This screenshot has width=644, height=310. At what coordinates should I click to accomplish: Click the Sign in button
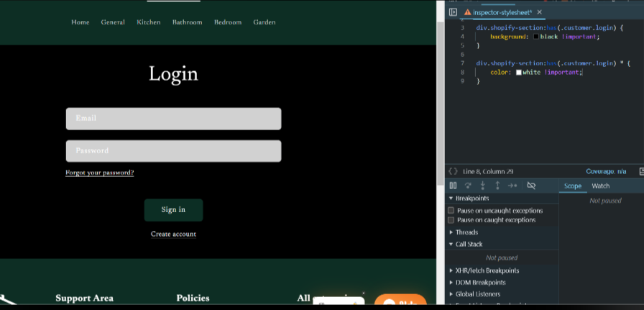(173, 210)
